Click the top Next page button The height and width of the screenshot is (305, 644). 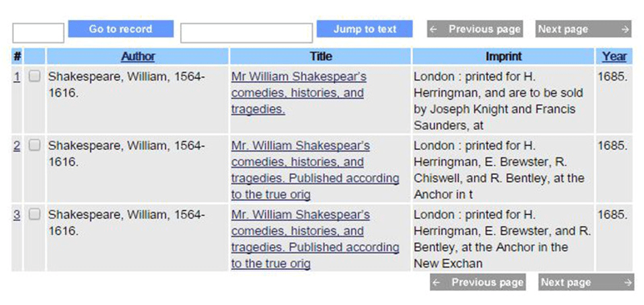pos(583,29)
